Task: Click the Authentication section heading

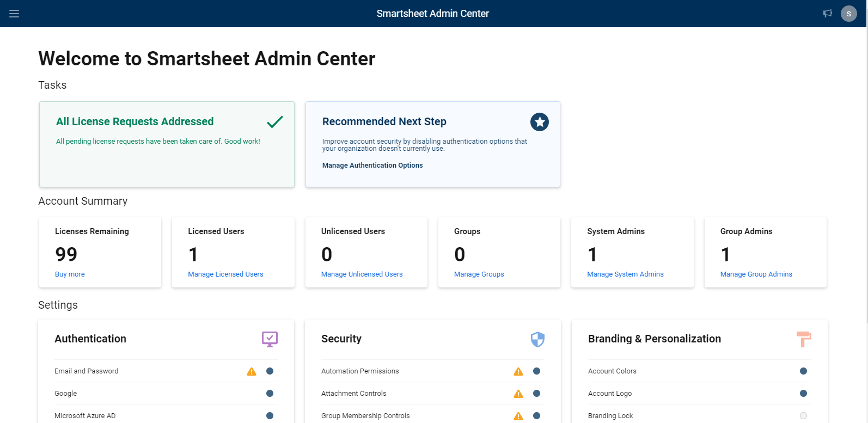Action: 90,339
